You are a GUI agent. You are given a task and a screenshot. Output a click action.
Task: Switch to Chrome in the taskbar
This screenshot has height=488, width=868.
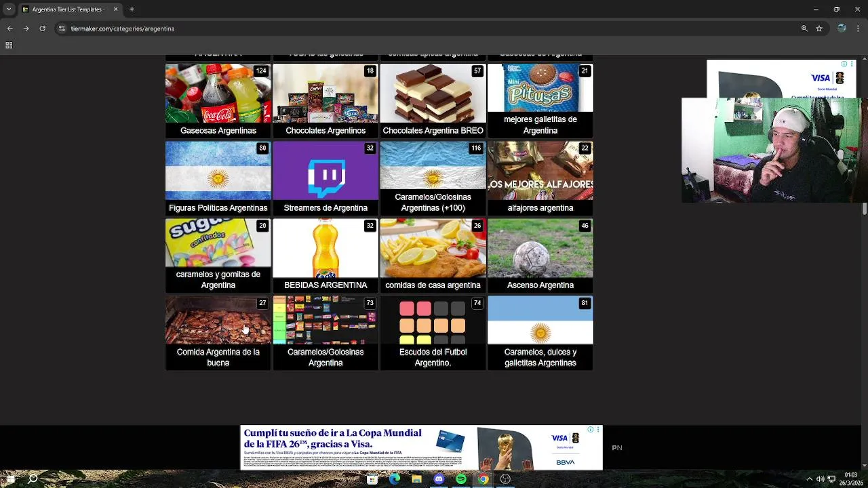[x=483, y=479]
